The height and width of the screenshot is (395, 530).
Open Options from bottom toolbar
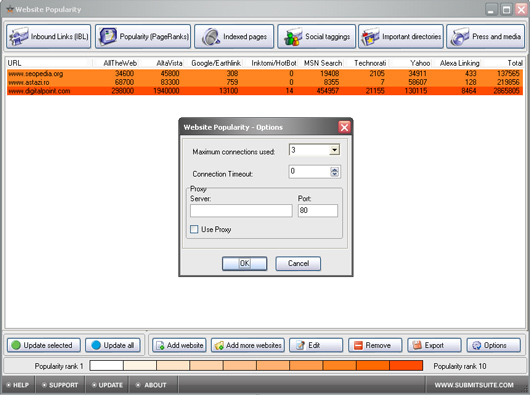tap(493, 345)
